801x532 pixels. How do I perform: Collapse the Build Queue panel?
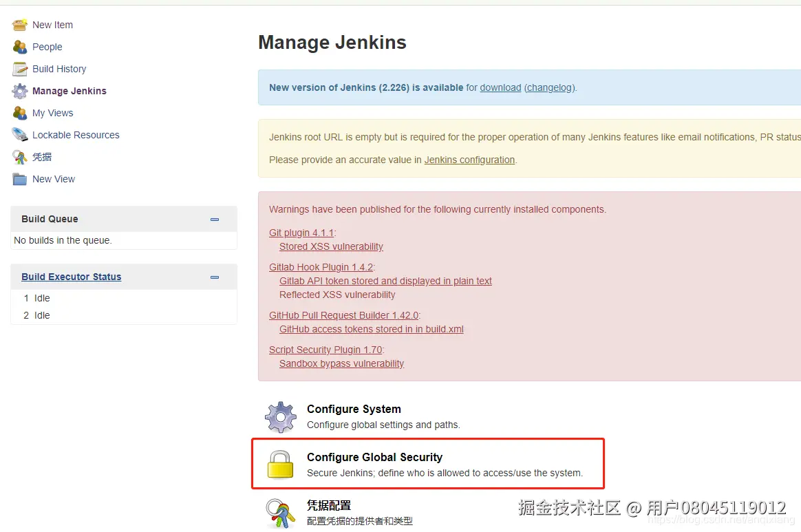(x=215, y=220)
